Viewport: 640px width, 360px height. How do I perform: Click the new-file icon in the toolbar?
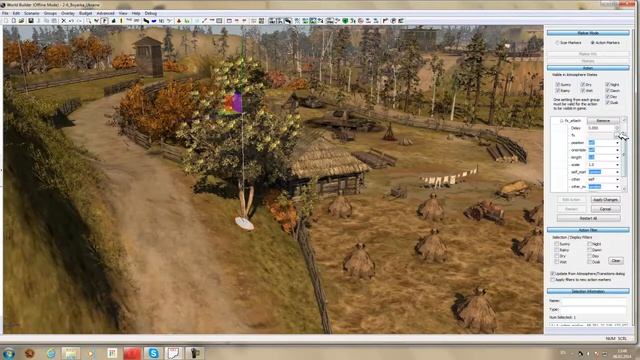pos(14,21)
